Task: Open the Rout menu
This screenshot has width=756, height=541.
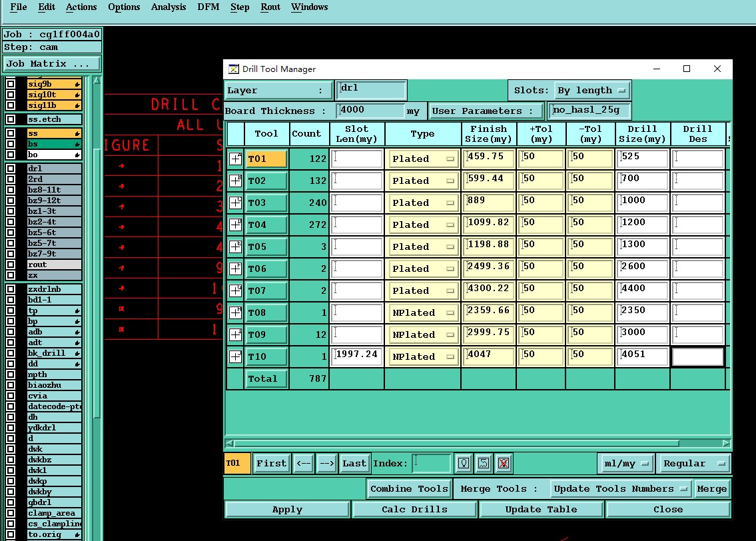Action: coord(270,7)
